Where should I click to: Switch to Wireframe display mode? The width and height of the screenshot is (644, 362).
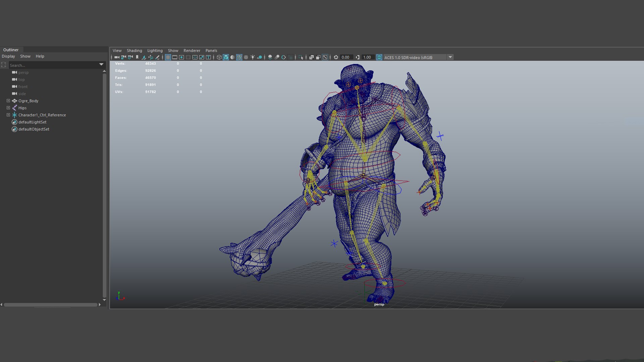click(219, 57)
